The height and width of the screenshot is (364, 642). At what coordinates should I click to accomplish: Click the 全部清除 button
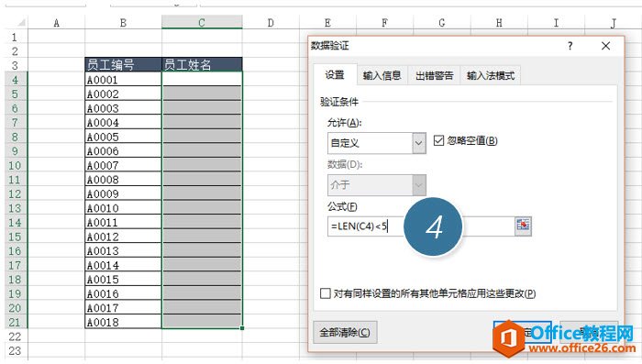345,332
